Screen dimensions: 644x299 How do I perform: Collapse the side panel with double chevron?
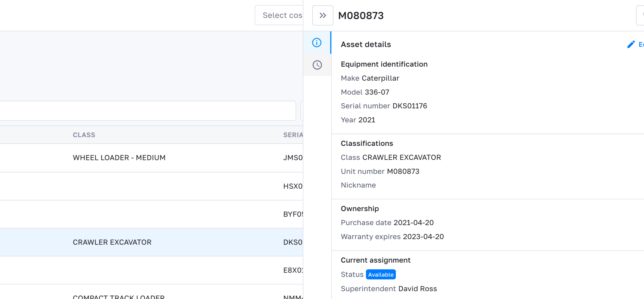point(323,15)
